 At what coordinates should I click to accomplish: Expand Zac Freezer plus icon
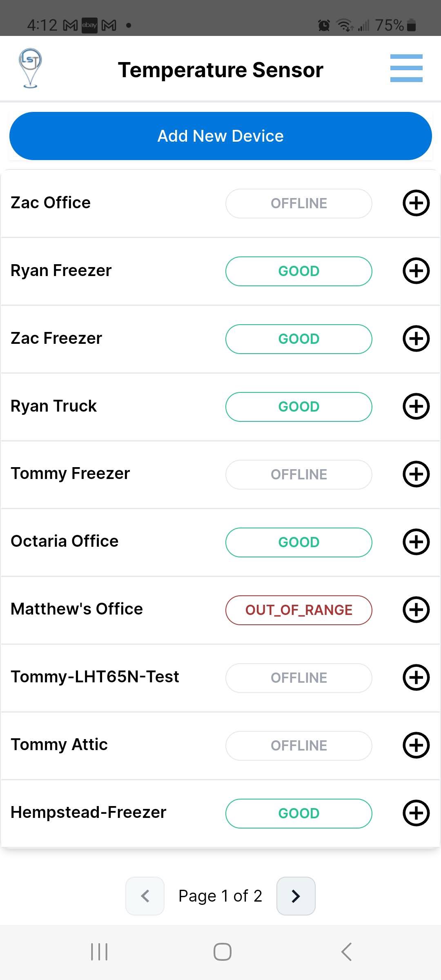(x=416, y=339)
